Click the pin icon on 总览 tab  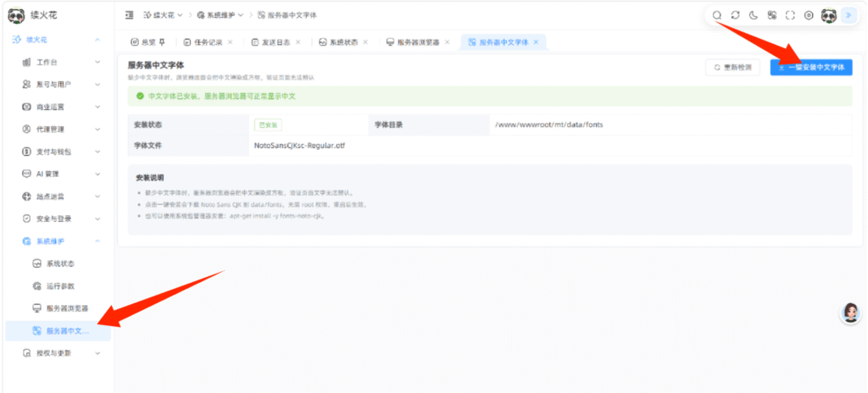click(x=162, y=42)
